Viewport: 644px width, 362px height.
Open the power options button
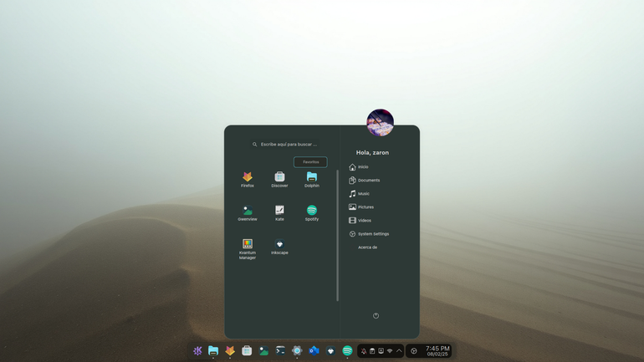[x=376, y=316]
